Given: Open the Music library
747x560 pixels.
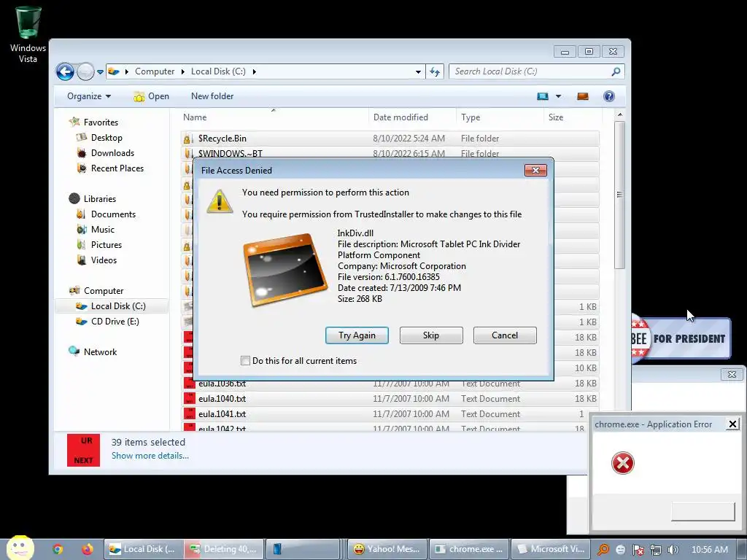Looking at the screenshot, I should click(x=102, y=230).
